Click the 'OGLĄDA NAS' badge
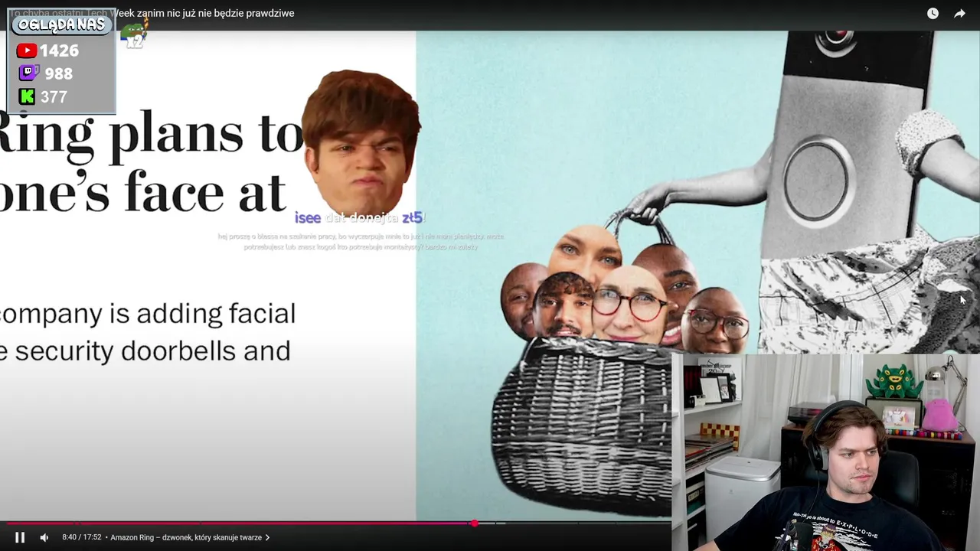Screen dimensions: 980x551 [x=61, y=24]
